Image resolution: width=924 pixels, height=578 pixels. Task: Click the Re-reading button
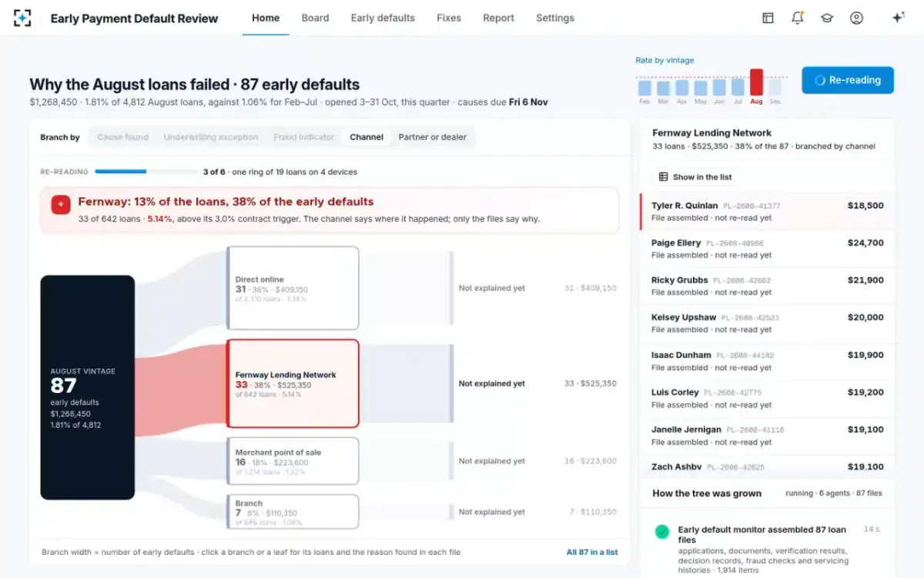pos(848,80)
